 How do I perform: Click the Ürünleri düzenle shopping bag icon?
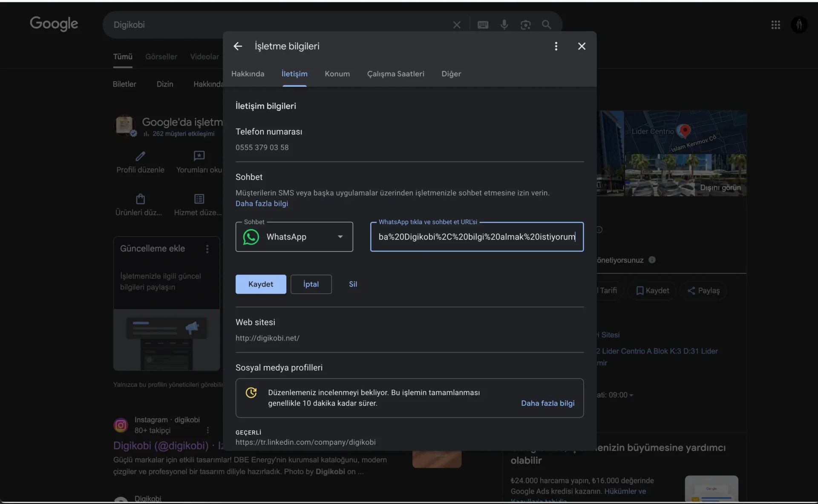tap(140, 199)
